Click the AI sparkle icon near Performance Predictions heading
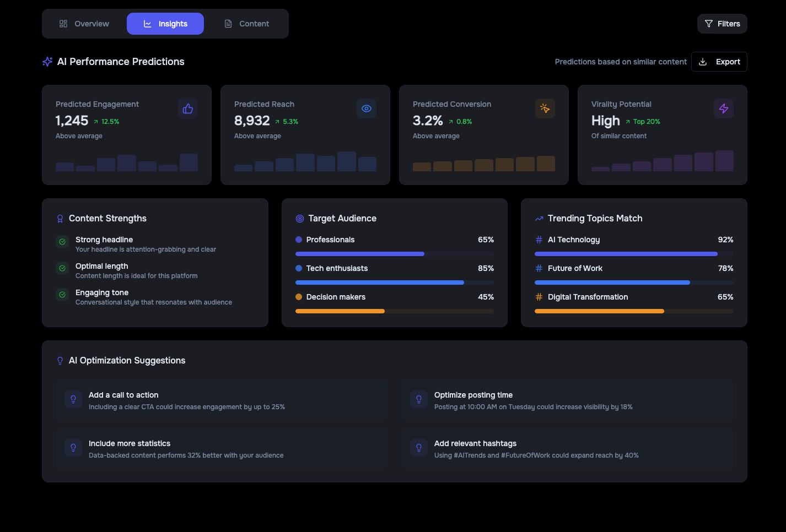The height and width of the screenshot is (532, 786). pyautogui.click(x=47, y=61)
